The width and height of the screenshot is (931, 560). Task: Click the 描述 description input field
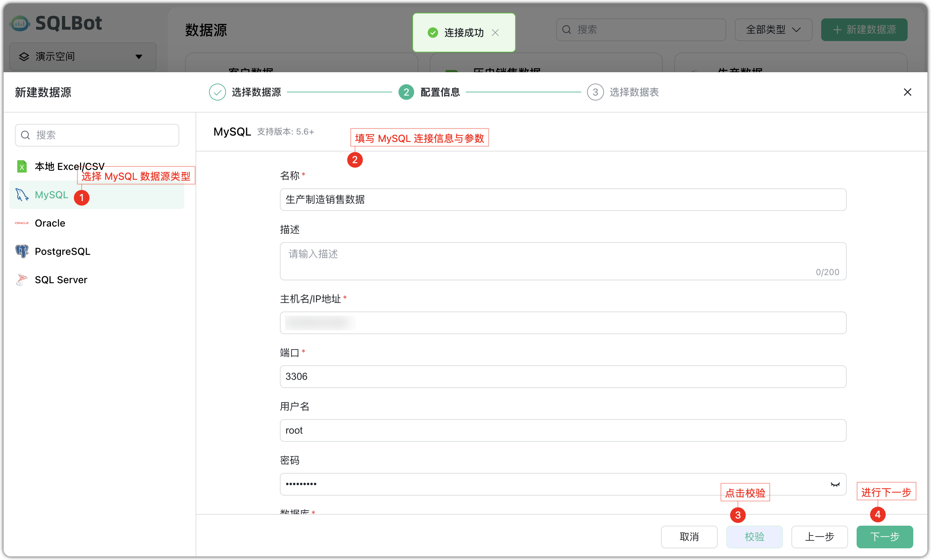563,261
